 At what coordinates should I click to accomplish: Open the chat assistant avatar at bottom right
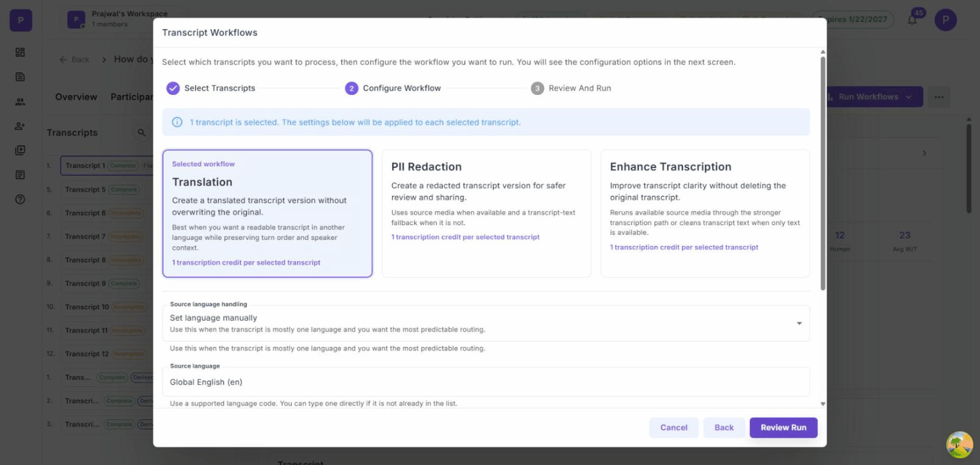point(959,445)
